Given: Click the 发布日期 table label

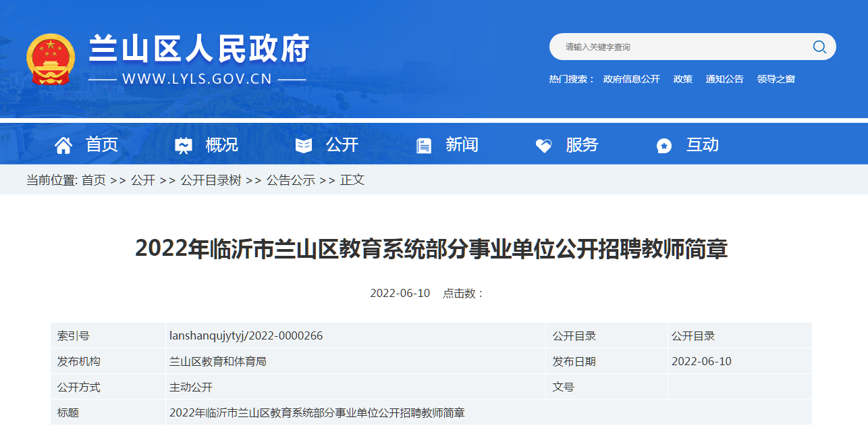Looking at the screenshot, I should click(x=574, y=361).
